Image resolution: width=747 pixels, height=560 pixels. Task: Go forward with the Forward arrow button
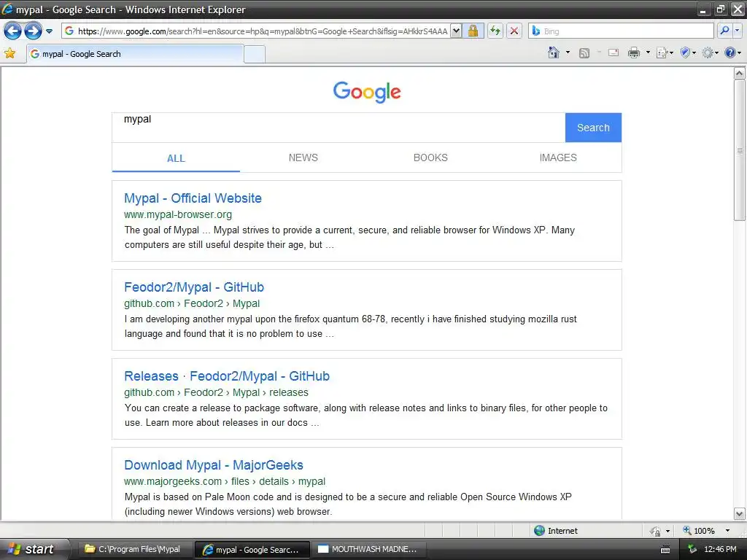pyautogui.click(x=33, y=31)
